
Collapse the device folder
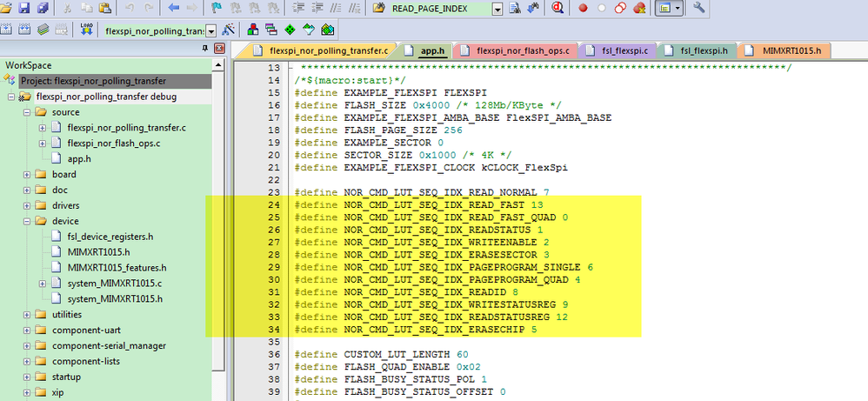(x=27, y=221)
